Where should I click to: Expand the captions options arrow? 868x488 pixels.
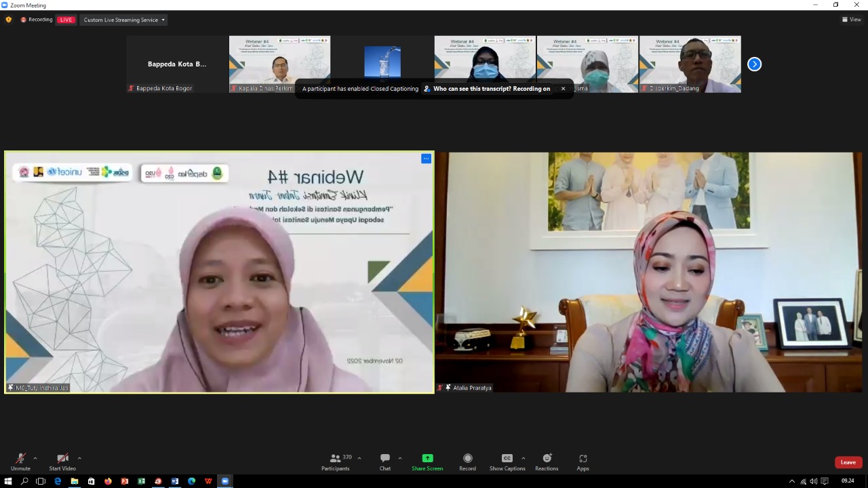[x=524, y=458]
